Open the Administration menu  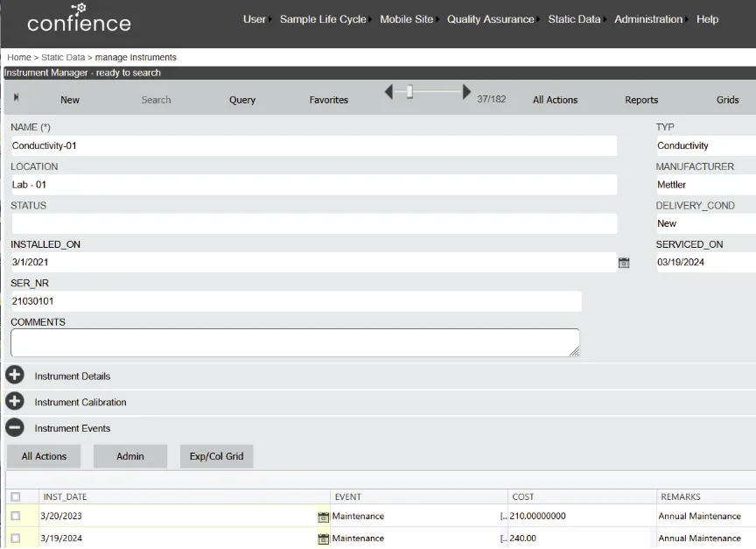point(647,18)
